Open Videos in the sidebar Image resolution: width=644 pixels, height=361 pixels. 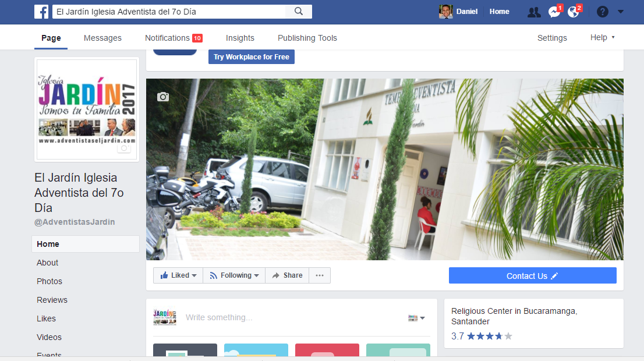tap(49, 337)
